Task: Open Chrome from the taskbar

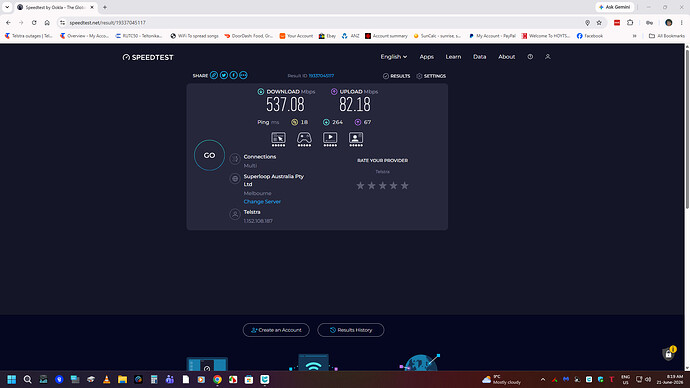Action: tap(217, 379)
